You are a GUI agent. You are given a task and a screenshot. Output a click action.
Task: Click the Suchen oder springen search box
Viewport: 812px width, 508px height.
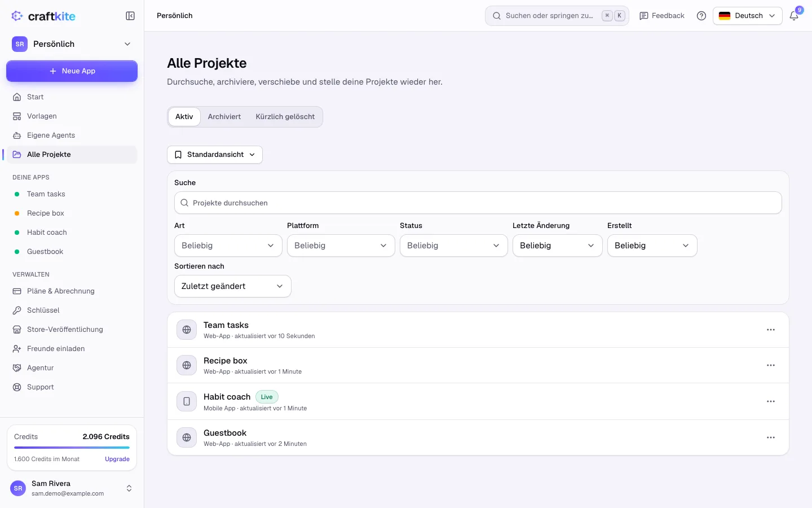557,16
